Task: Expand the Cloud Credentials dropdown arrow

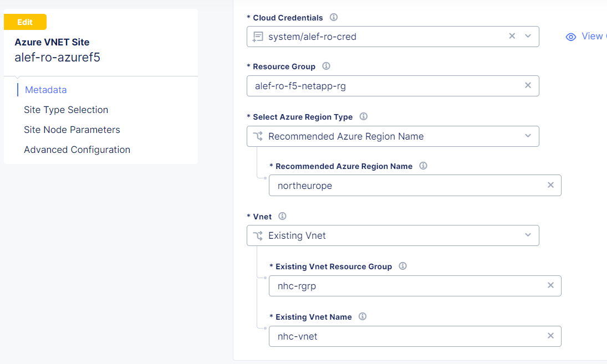Action: [x=528, y=36]
